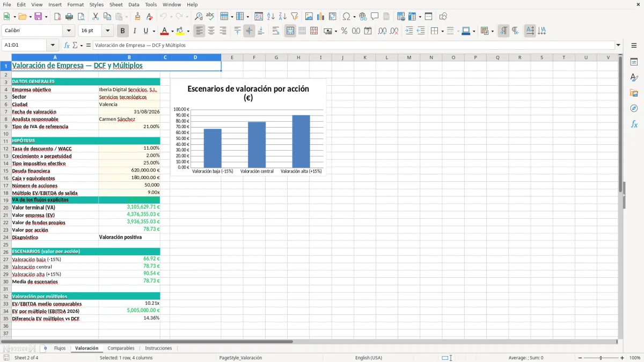This screenshot has height=362, width=644.
Task: Clear direct formatting
Action: 149,17
